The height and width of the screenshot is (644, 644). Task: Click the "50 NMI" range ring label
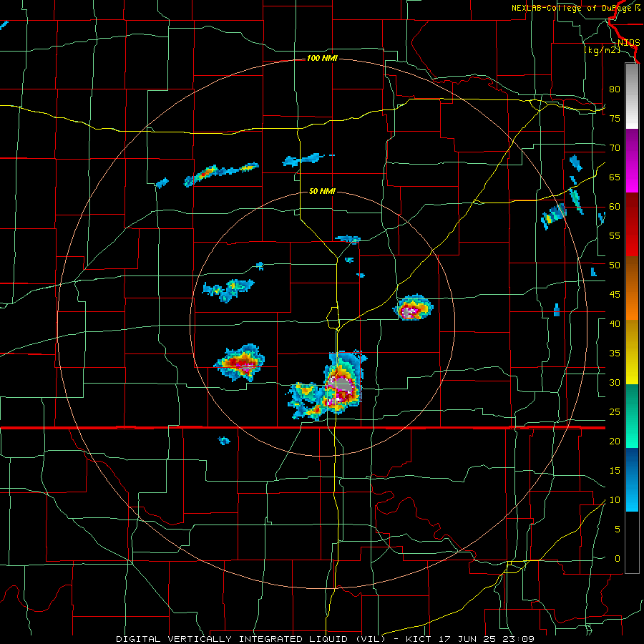(x=322, y=191)
